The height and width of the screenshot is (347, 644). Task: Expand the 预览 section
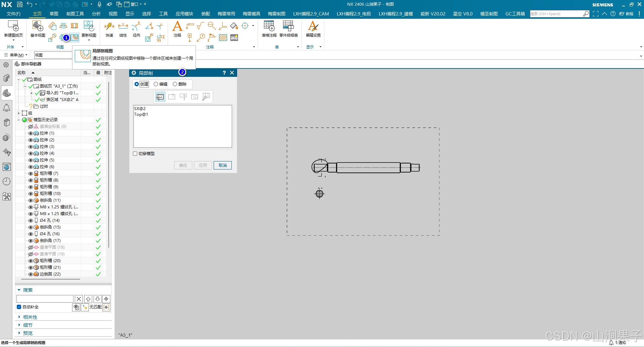click(x=19, y=333)
